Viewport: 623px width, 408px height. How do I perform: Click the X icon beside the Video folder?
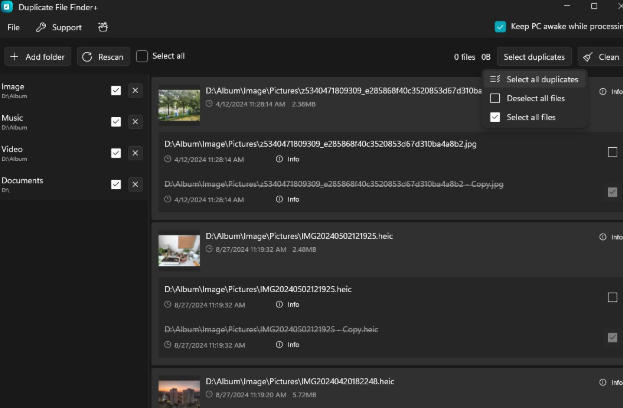tap(135, 153)
